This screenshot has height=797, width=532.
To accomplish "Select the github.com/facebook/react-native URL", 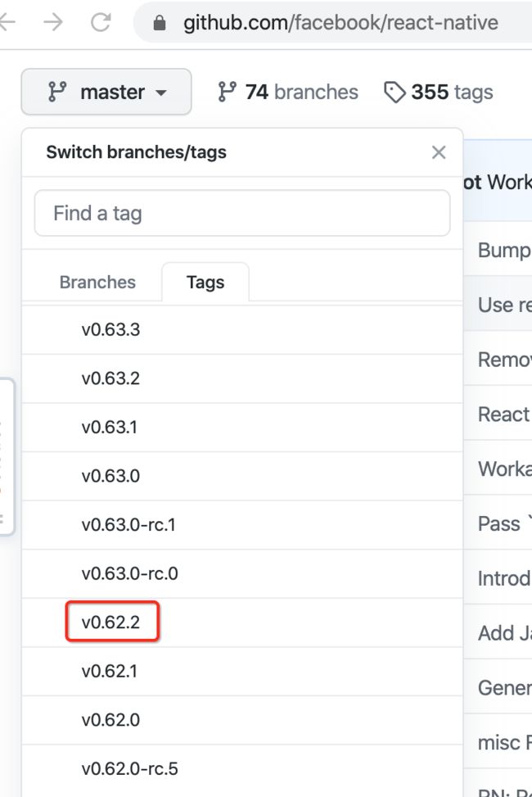I will (x=340, y=23).
